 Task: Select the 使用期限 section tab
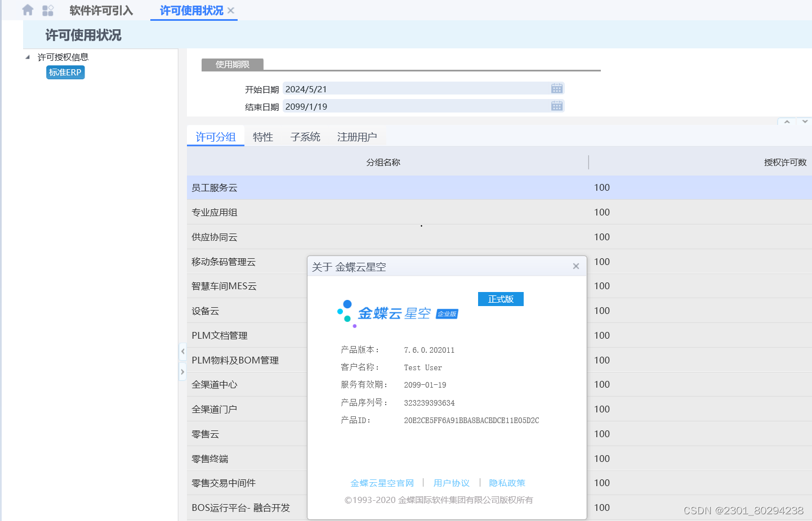pyautogui.click(x=233, y=64)
